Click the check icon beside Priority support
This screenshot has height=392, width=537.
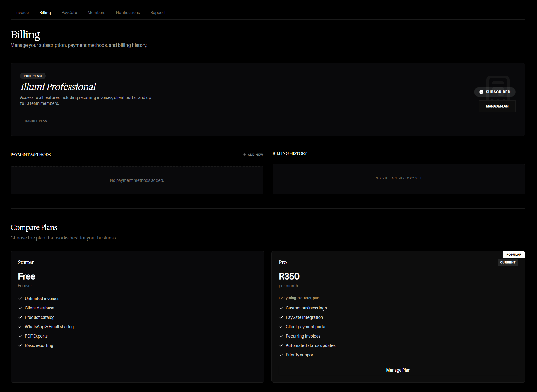coord(281,355)
